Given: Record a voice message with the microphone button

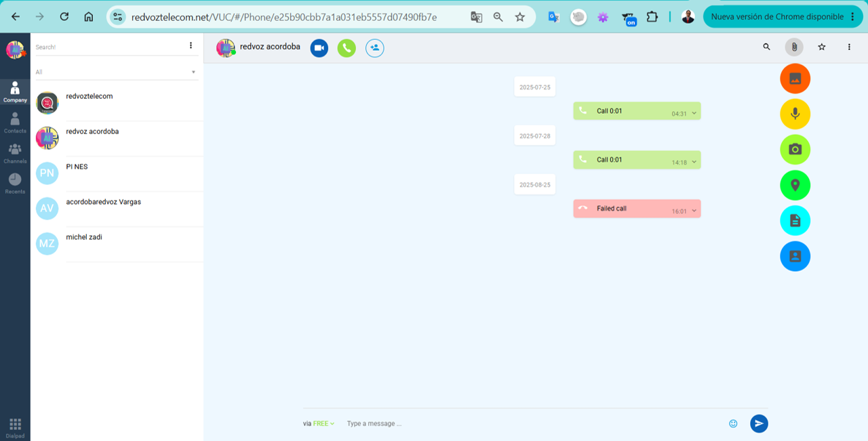Looking at the screenshot, I should tap(795, 114).
